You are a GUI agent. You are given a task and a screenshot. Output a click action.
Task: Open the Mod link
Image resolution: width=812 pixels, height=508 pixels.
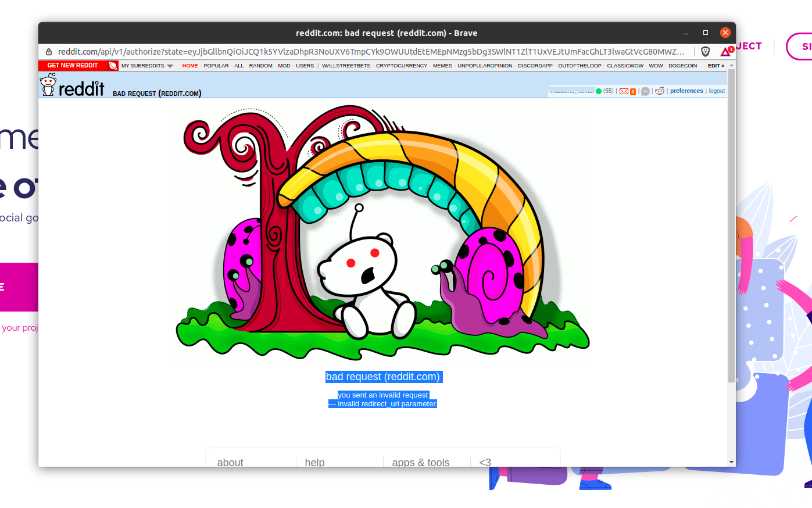click(x=284, y=66)
